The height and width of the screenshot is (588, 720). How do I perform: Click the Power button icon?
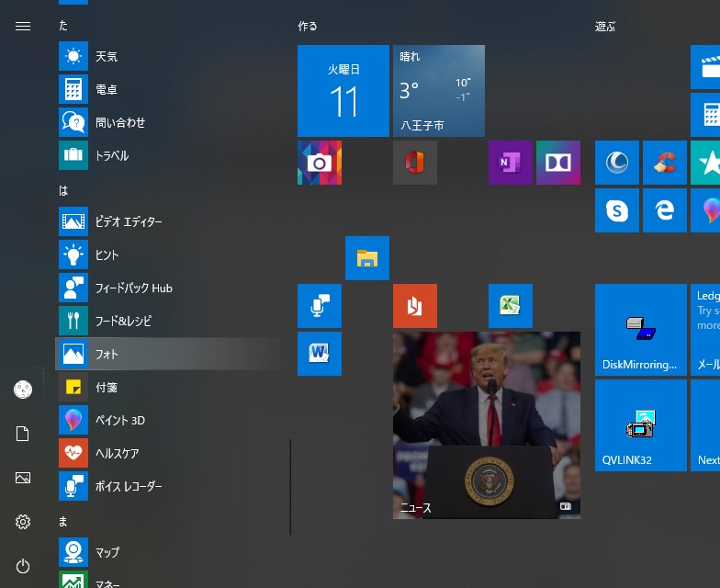[x=23, y=566]
